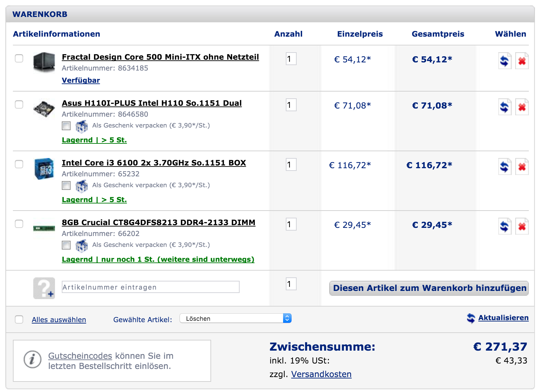Open Intel Core i3 box thumbnail
Viewport: 539px width, 392px height.
click(x=44, y=169)
